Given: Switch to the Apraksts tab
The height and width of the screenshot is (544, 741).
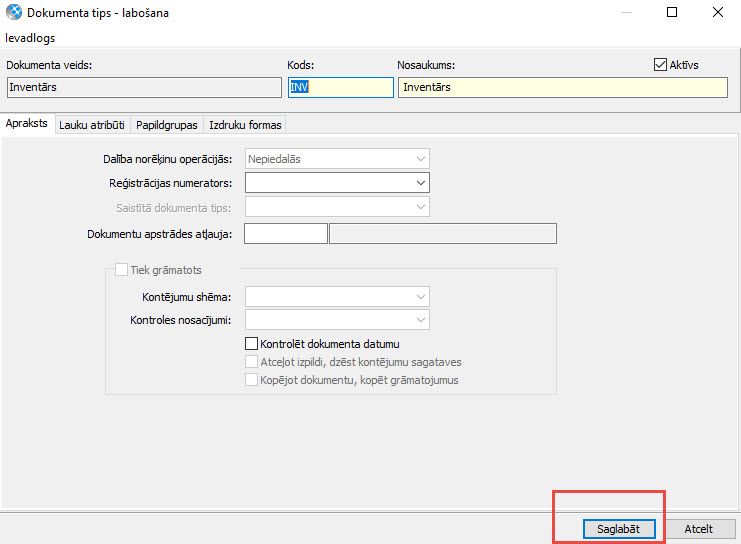Looking at the screenshot, I should [x=27, y=123].
